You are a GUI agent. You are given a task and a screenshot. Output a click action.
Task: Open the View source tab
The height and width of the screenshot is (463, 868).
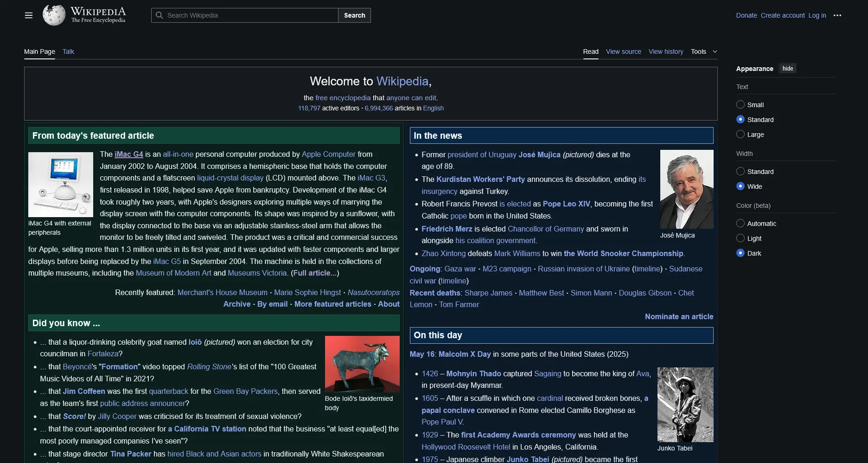coord(623,51)
